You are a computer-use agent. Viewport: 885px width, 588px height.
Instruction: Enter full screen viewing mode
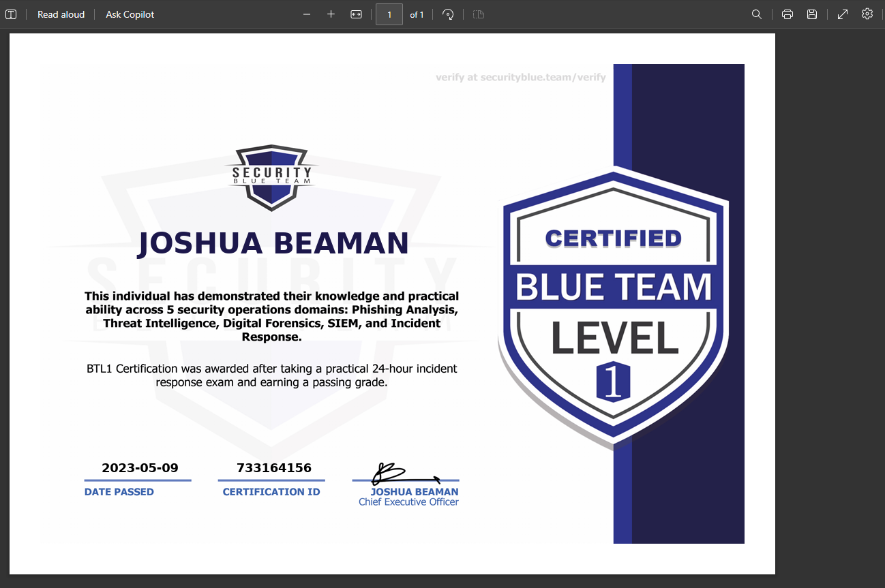[842, 14]
